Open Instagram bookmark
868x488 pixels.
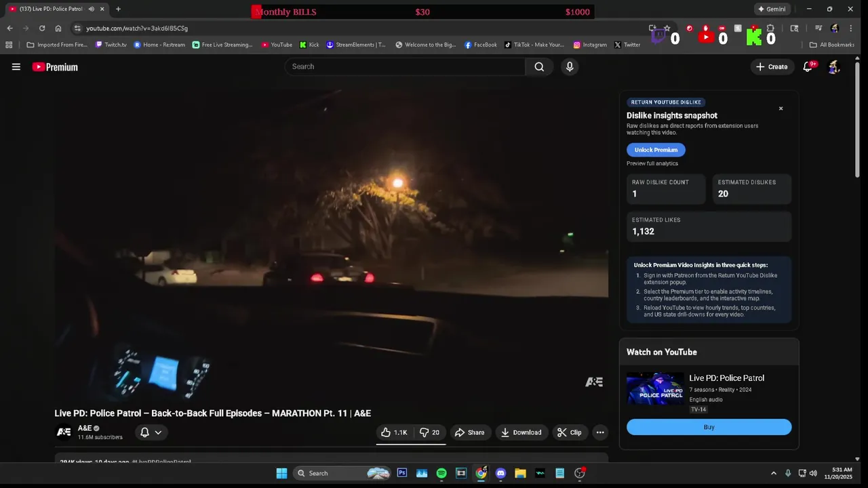coord(590,45)
